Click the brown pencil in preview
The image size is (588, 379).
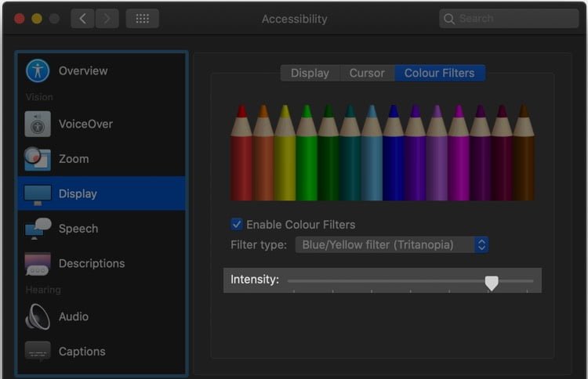pos(524,153)
